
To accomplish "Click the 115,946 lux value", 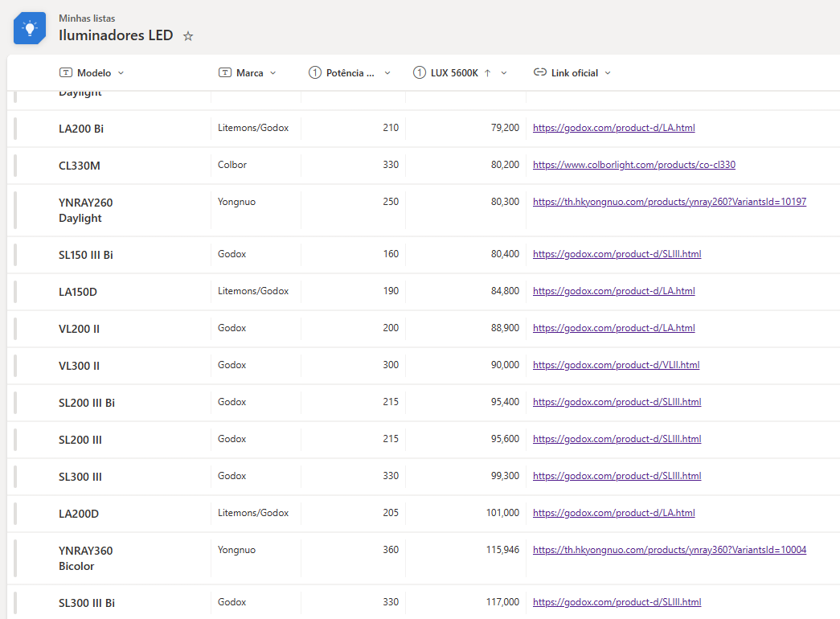I will (502, 549).
